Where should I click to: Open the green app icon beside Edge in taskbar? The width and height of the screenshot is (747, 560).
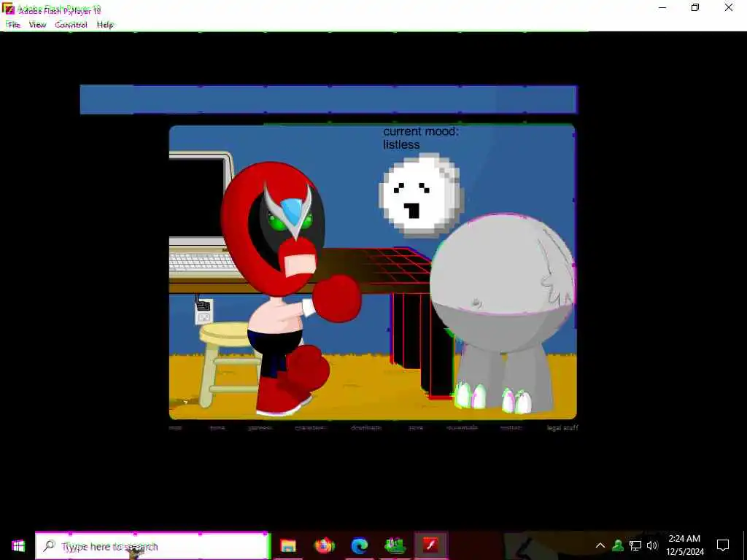[x=395, y=545]
